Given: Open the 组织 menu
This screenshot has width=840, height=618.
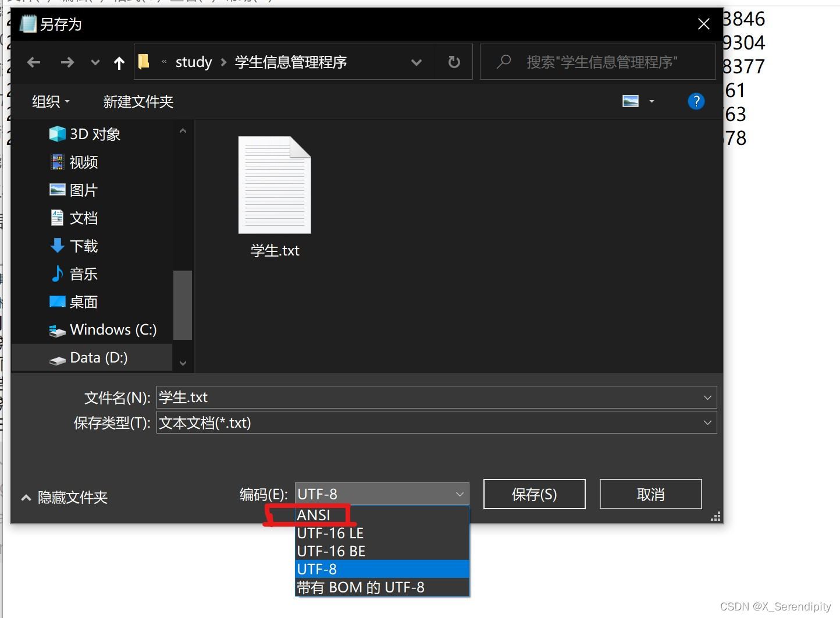Looking at the screenshot, I should point(51,102).
